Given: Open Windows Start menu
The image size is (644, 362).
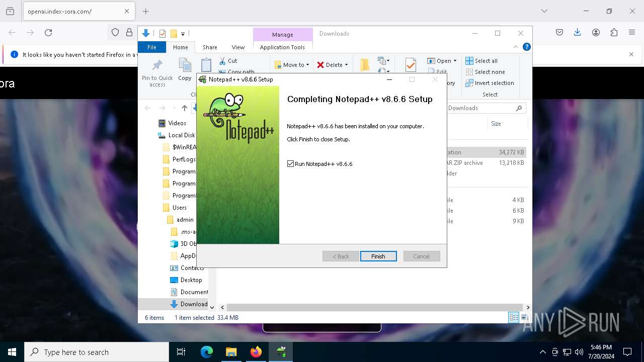Looking at the screenshot, I should pyautogui.click(x=12, y=352).
